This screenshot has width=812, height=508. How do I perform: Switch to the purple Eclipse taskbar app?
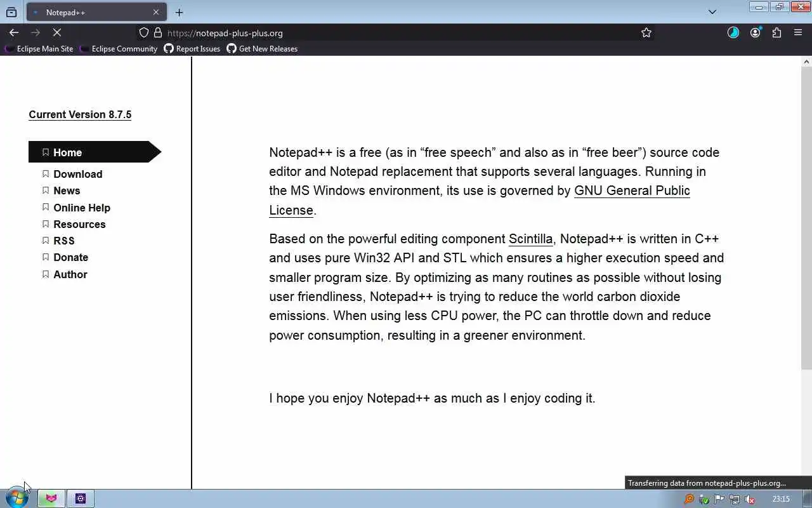(81, 498)
